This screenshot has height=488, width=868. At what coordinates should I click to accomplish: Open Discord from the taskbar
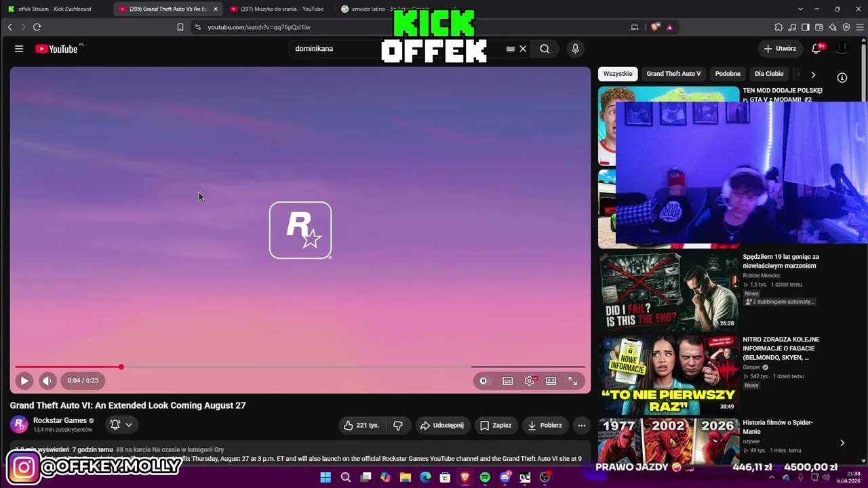[x=505, y=477]
